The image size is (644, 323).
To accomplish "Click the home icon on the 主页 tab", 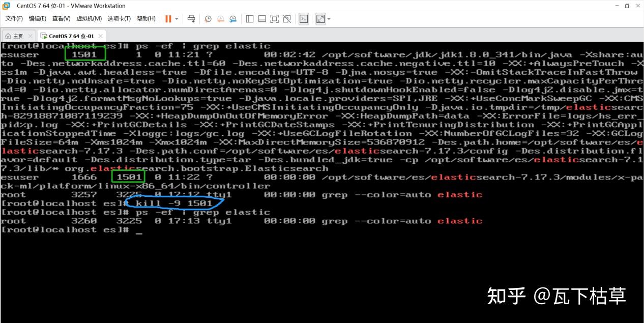I will pyautogui.click(x=8, y=36).
